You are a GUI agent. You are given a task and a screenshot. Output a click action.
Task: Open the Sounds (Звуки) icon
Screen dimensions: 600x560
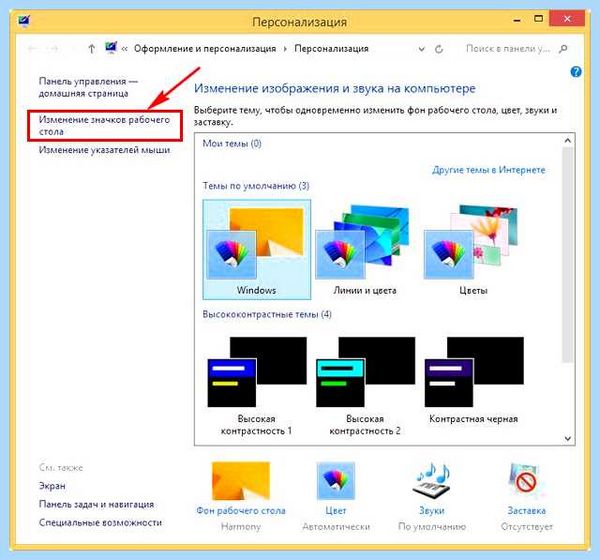(x=432, y=481)
